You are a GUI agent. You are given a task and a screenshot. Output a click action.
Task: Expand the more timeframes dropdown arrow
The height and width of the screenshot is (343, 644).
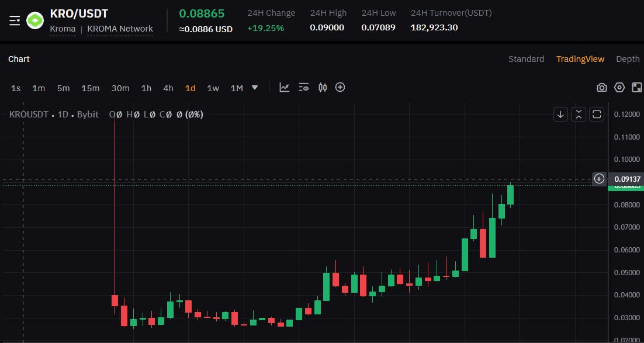click(255, 88)
